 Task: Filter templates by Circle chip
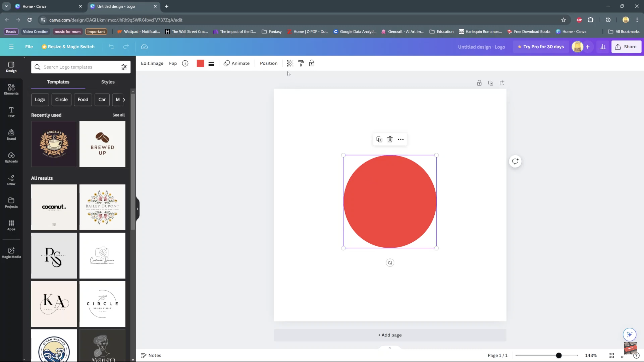pyautogui.click(x=61, y=99)
